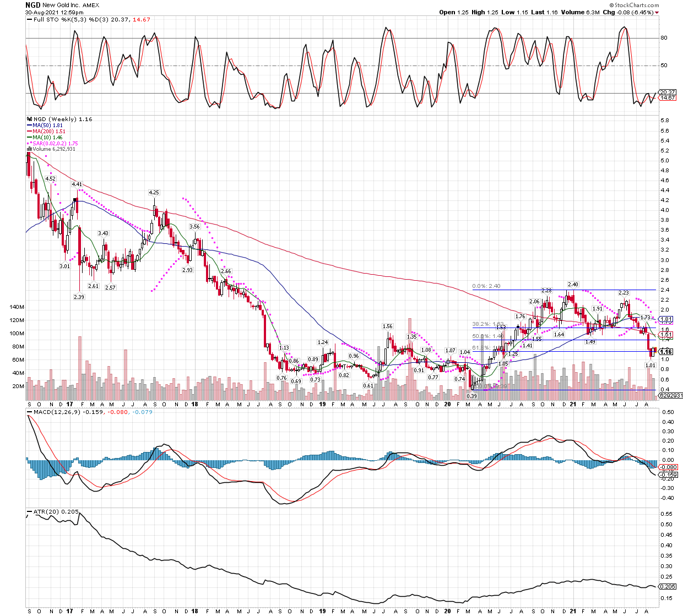Image resolution: width=683 pixels, height=616 pixels.
Task: Click the green MA(10) legend line marker
Action: tap(29, 137)
